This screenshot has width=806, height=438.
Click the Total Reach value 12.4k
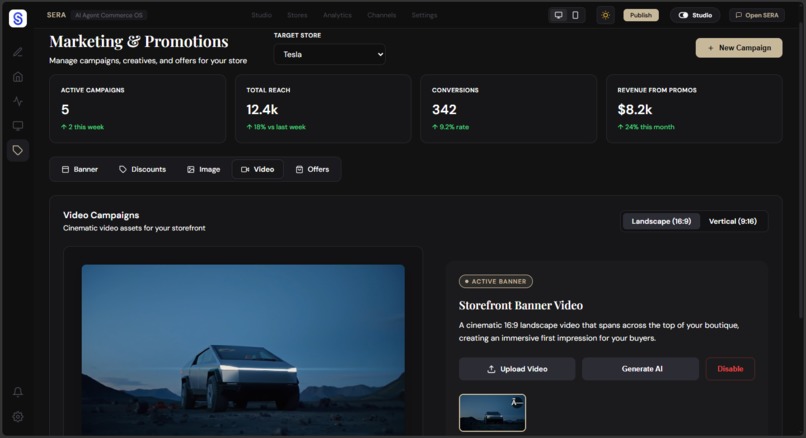pos(262,110)
